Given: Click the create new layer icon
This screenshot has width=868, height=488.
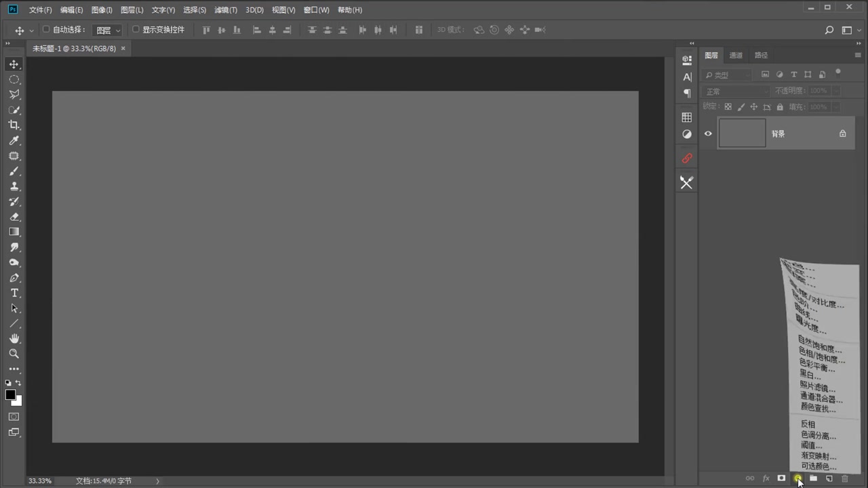Looking at the screenshot, I should (x=829, y=479).
